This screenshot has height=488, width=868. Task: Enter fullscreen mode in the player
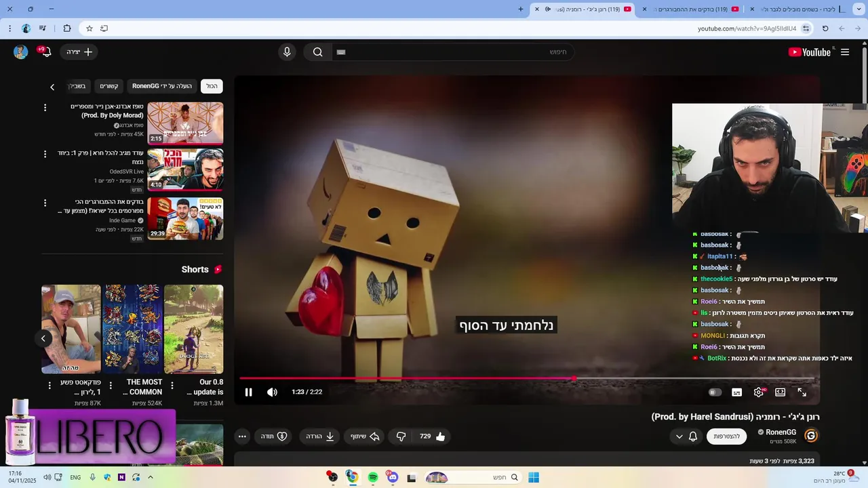pos(802,392)
